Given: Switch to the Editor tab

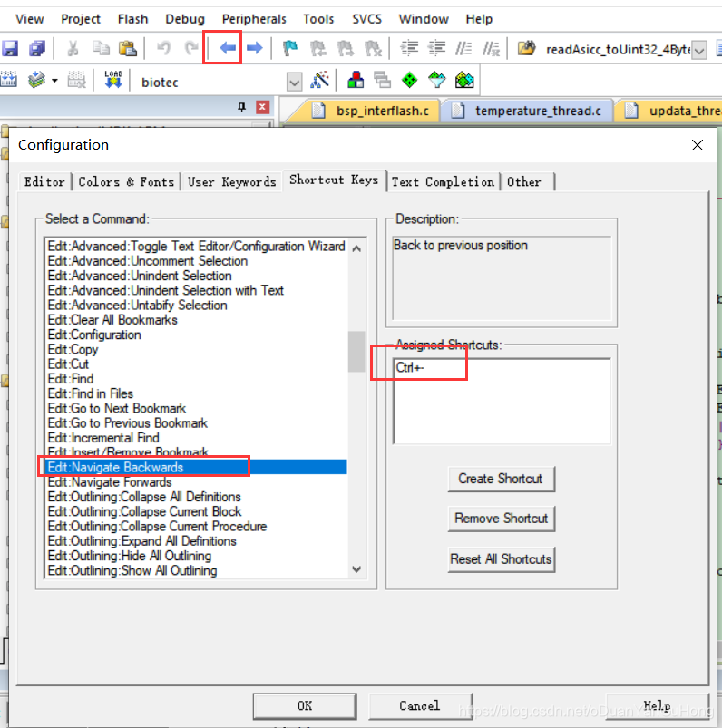Looking at the screenshot, I should pyautogui.click(x=44, y=181).
